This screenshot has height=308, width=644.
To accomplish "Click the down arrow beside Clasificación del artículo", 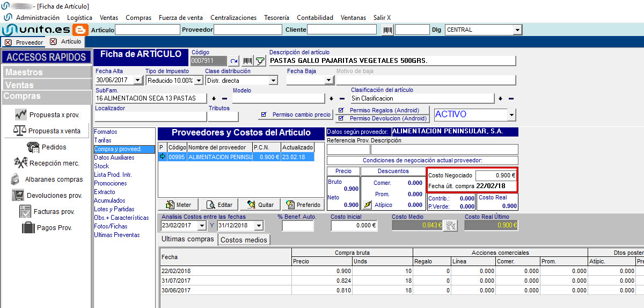I will point(500,99).
